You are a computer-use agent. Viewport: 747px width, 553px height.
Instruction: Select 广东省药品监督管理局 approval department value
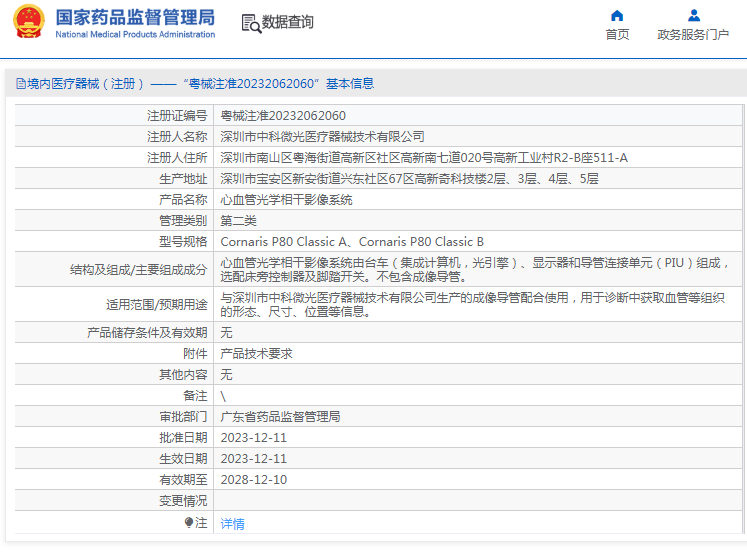point(280,417)
